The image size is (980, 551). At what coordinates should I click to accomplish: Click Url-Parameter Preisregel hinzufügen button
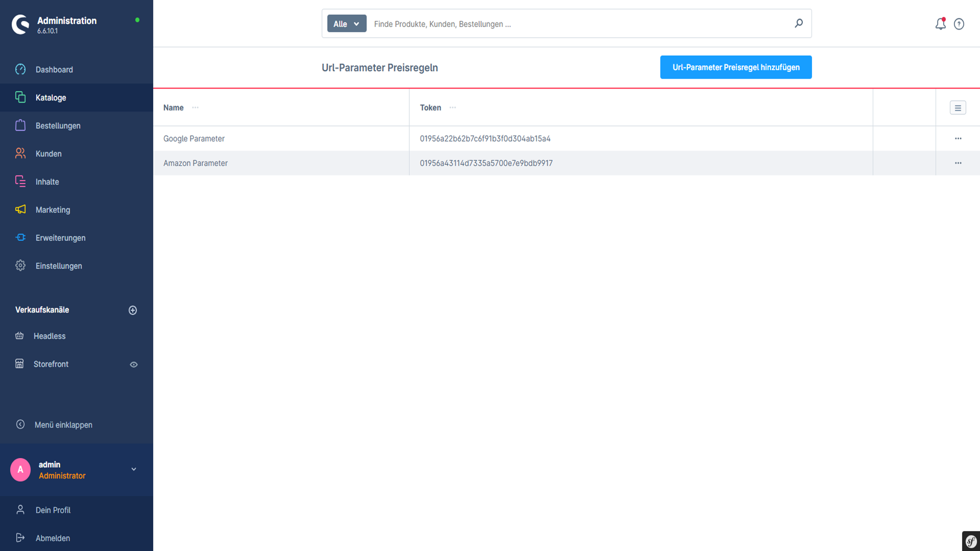pos(736,67)
